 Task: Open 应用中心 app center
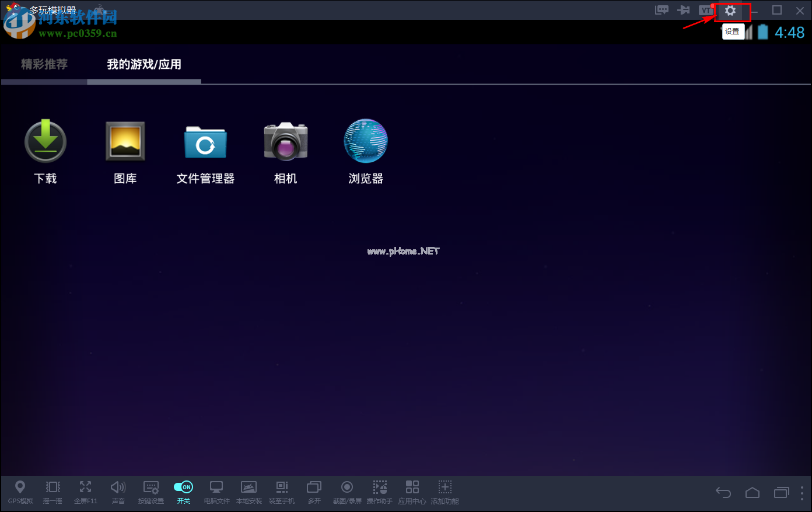pyautogui.click(x=412, y=491)
